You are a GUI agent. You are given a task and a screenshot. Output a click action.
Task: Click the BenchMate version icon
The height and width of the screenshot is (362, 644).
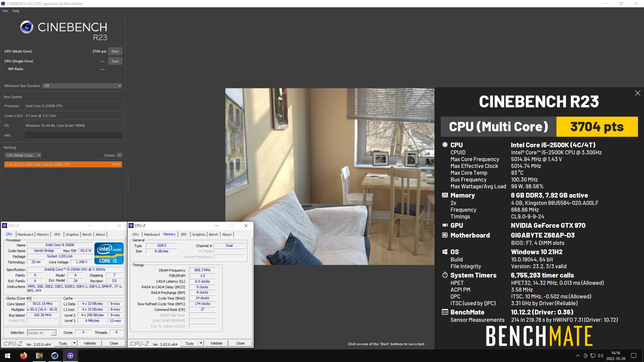click(445, 312)
